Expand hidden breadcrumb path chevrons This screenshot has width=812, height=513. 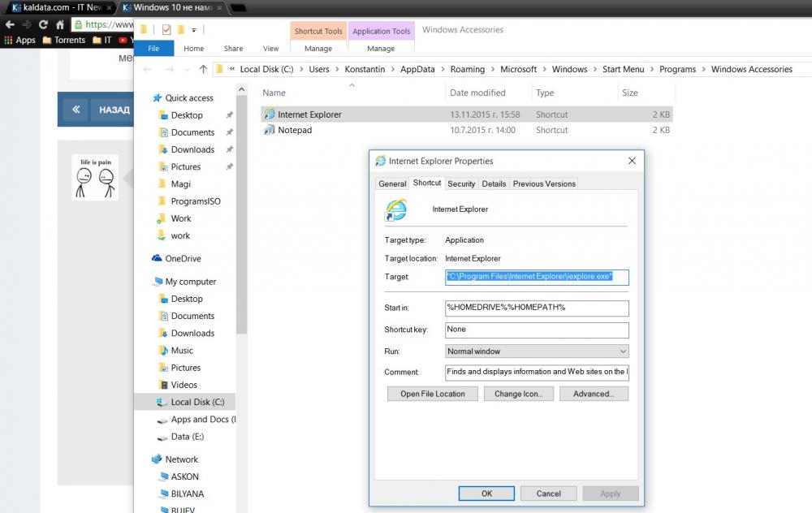click(x=232, y=69)
